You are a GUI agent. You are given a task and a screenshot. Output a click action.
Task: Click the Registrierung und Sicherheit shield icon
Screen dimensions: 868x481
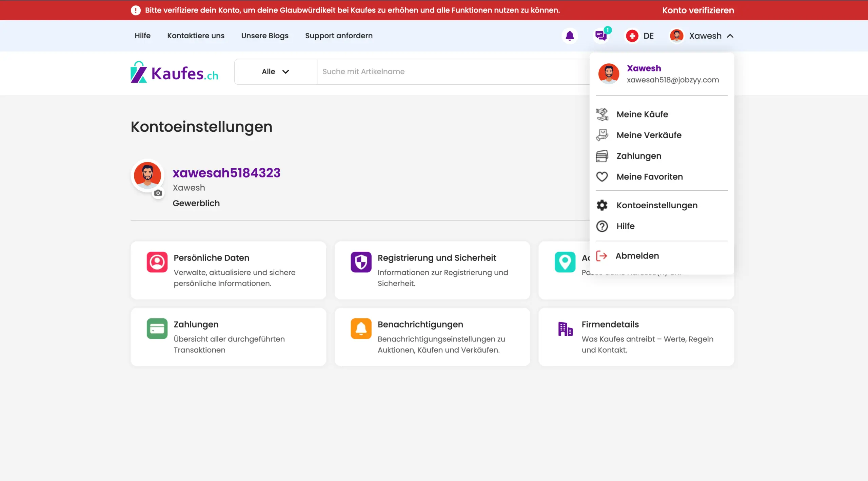[x=361, y=262]
